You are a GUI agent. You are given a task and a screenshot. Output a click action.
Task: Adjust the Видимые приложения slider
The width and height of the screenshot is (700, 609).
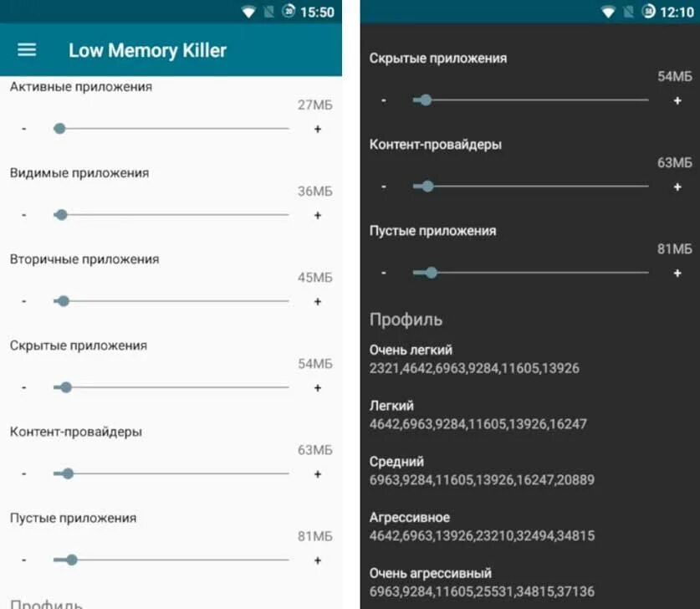(171, 215)
